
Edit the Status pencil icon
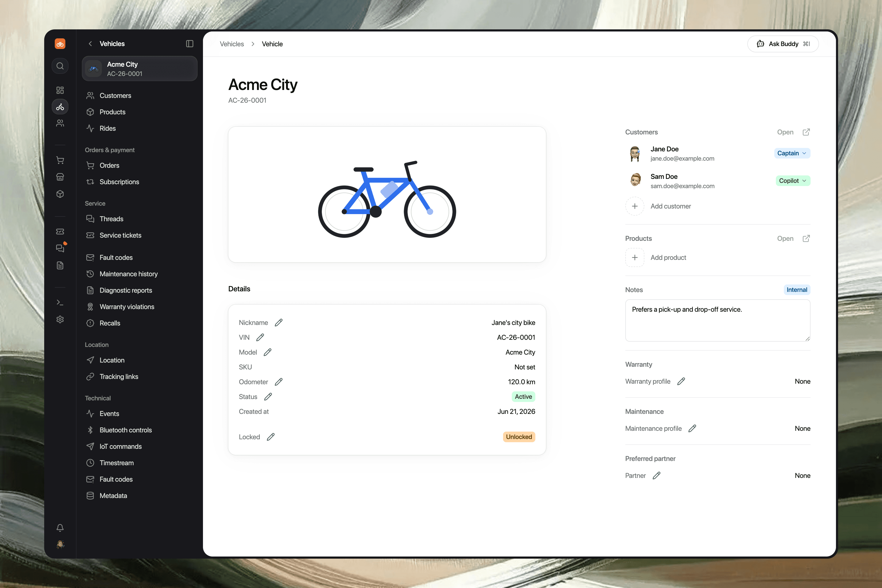pyautogui.click(x=268, y=397)
